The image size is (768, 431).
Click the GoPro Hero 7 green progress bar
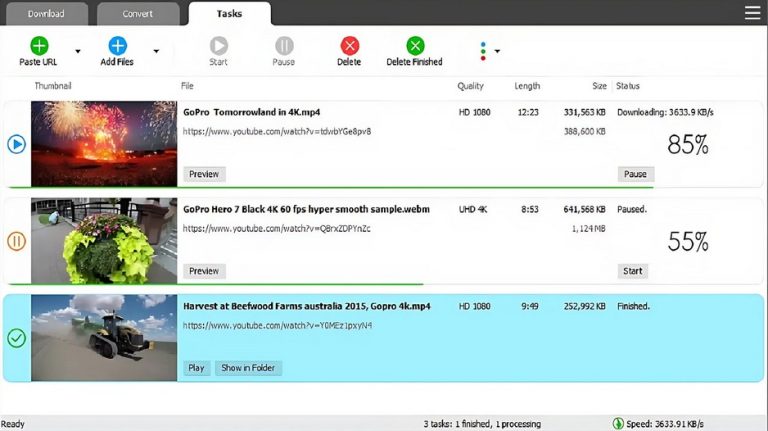(216, 284)
